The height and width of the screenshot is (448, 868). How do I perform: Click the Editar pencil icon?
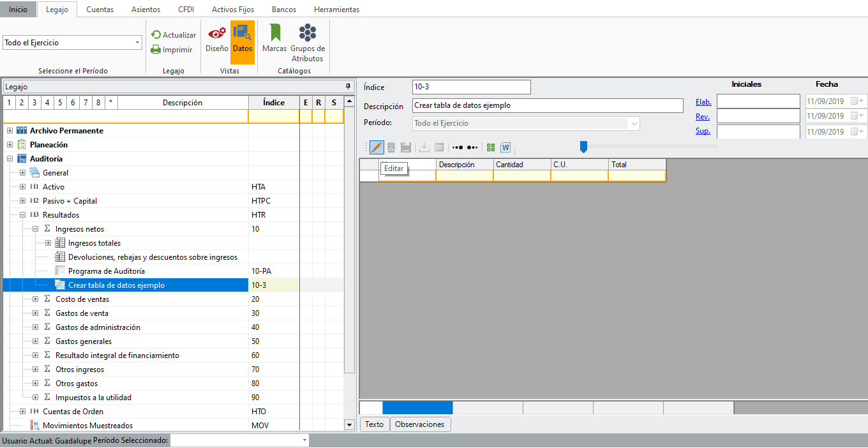[x=377, y=147]
